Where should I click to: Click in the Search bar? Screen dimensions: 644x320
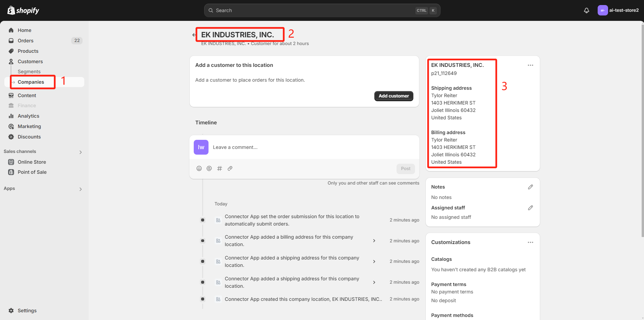[322, 10]
